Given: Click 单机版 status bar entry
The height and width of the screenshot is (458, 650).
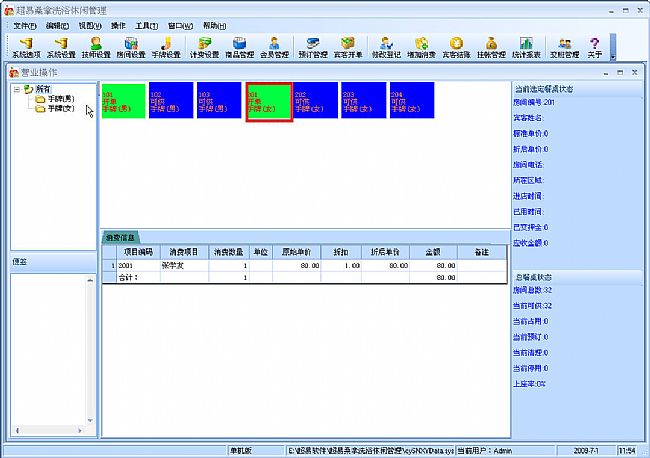Looking at the screenshot, I should tap(241, 451).
